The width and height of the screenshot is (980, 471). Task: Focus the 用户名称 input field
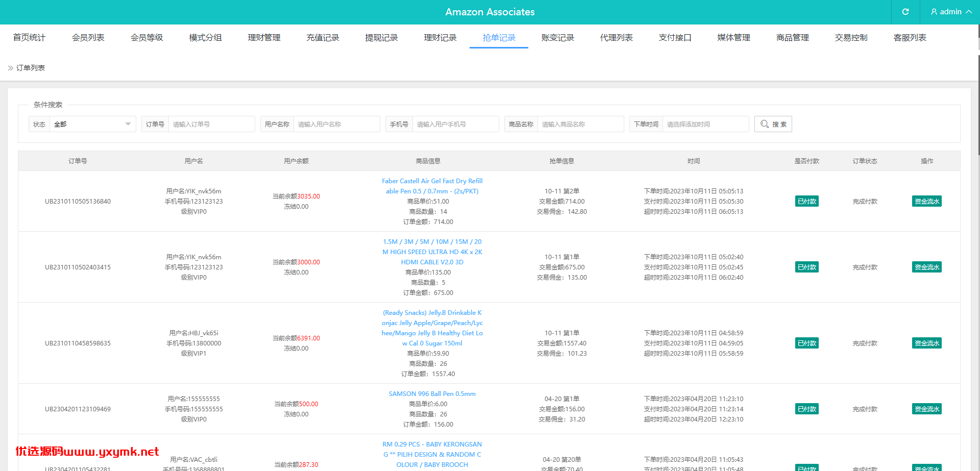336,124
